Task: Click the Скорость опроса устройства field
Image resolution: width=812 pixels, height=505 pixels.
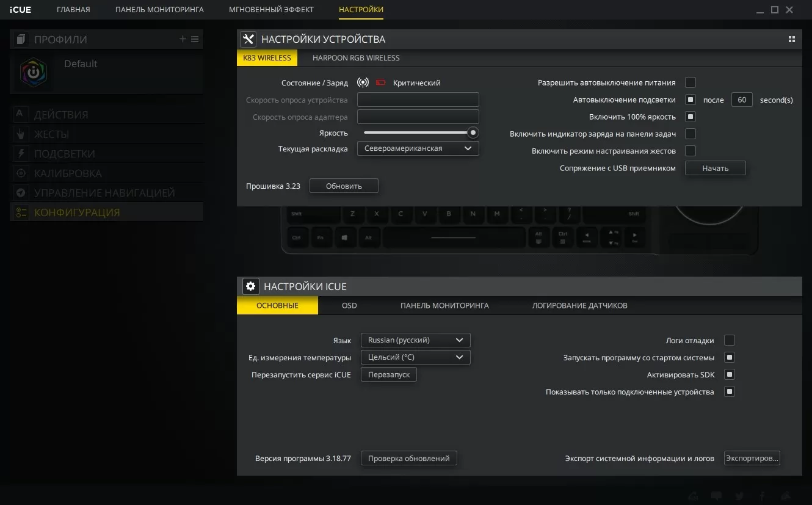Action: coord(418,100)
